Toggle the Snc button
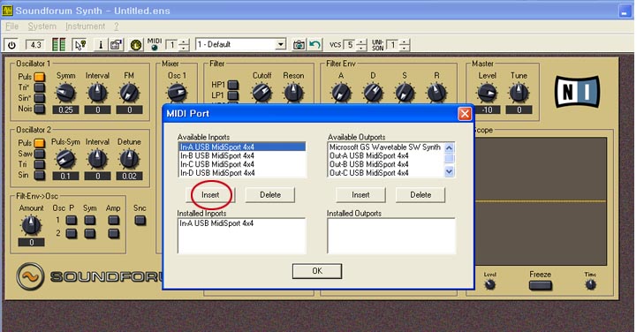Screen dimensions: 644x332 [x=140, y=221]
